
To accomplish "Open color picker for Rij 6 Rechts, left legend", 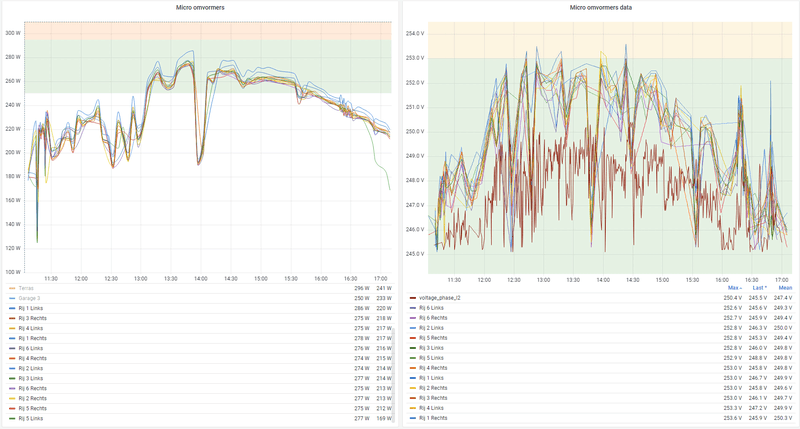I will pos(12,388).
